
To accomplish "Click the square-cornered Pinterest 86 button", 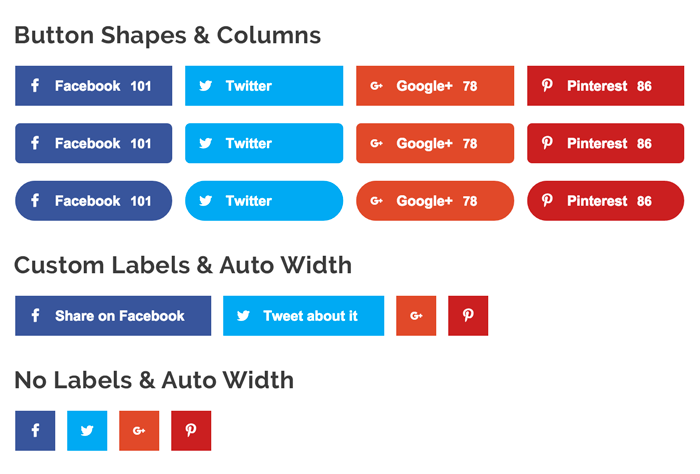I will pyautogui.click(x=606, y=86).
